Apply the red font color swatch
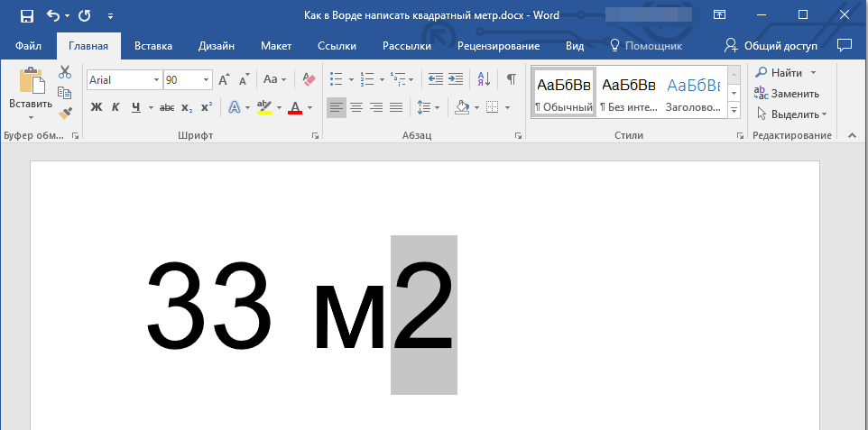The image size is (868, 430). [x=295, y=107]
